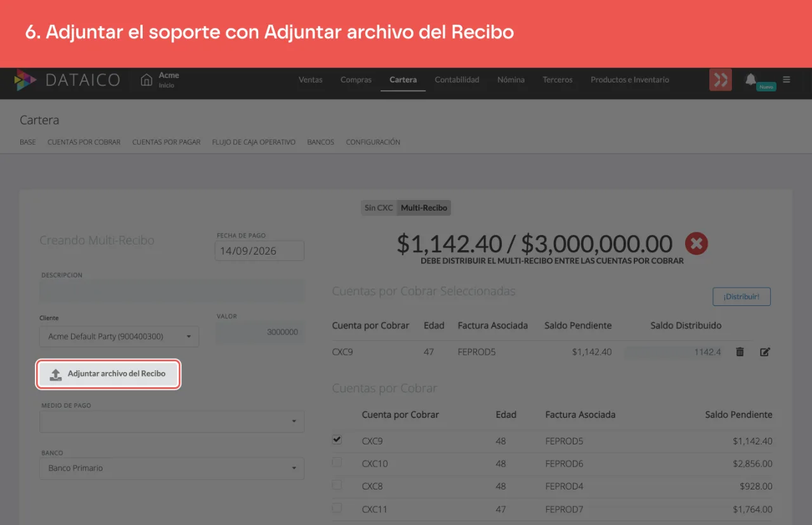
Task: Click the Descripcion input field
Action: point(172,291)
